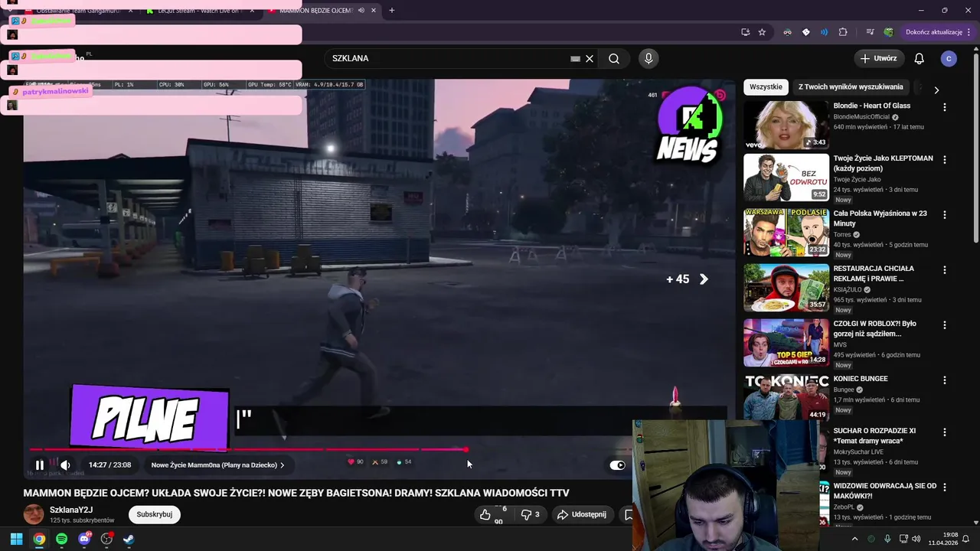Open options for Cała Polska Wyjaśniona video
980x551 pixels.
pyautogui.click(x=944, y=215)
